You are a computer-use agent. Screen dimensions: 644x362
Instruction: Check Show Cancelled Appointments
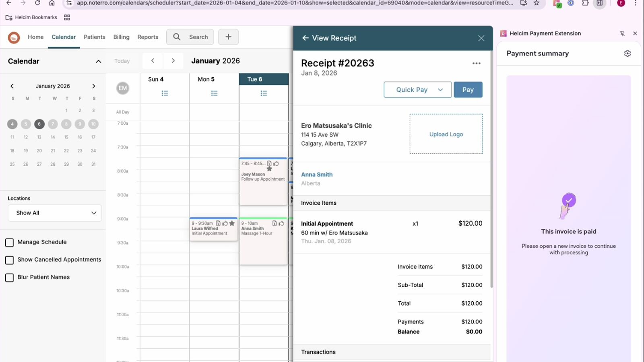point(10,260)
